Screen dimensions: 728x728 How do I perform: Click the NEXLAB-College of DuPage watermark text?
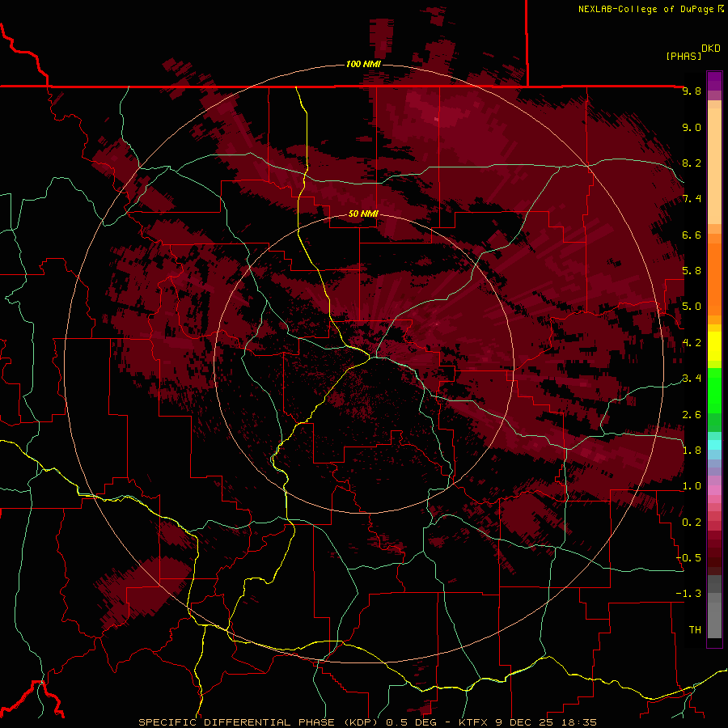[x=647, y=9]
